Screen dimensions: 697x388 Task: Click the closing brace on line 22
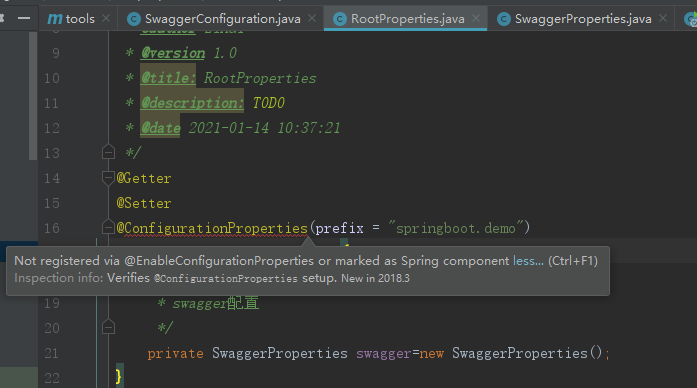pyautogui.click(x=119, y=378)
